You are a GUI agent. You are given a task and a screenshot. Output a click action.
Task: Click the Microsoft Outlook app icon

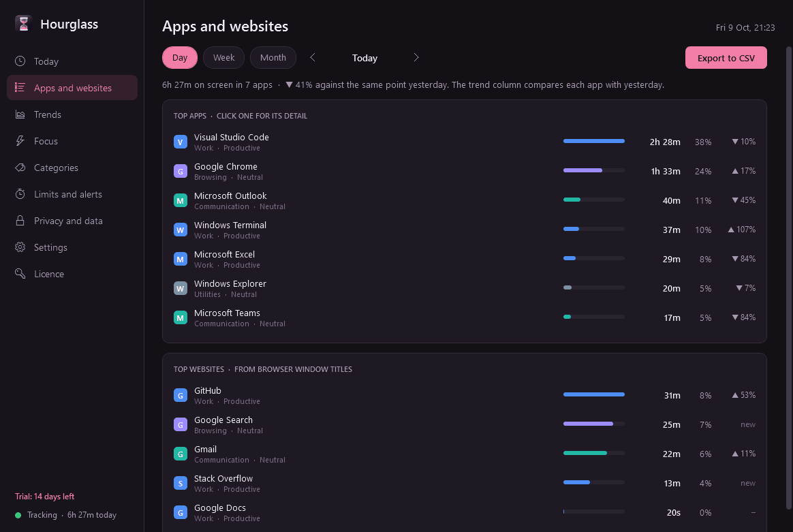click(181, 200)
